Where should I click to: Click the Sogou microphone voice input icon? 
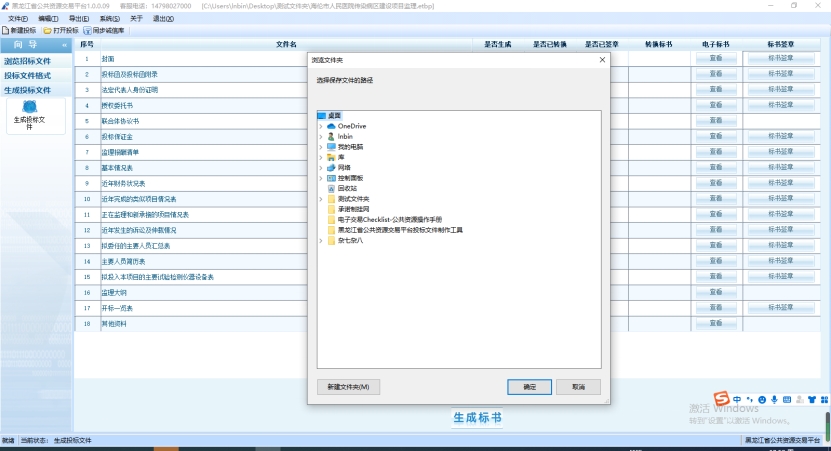pyautogui.click(x=773, y=400)
